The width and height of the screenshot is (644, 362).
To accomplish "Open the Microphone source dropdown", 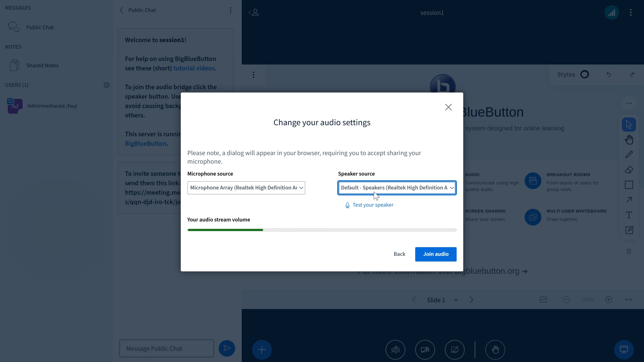I will click(246, 188).
